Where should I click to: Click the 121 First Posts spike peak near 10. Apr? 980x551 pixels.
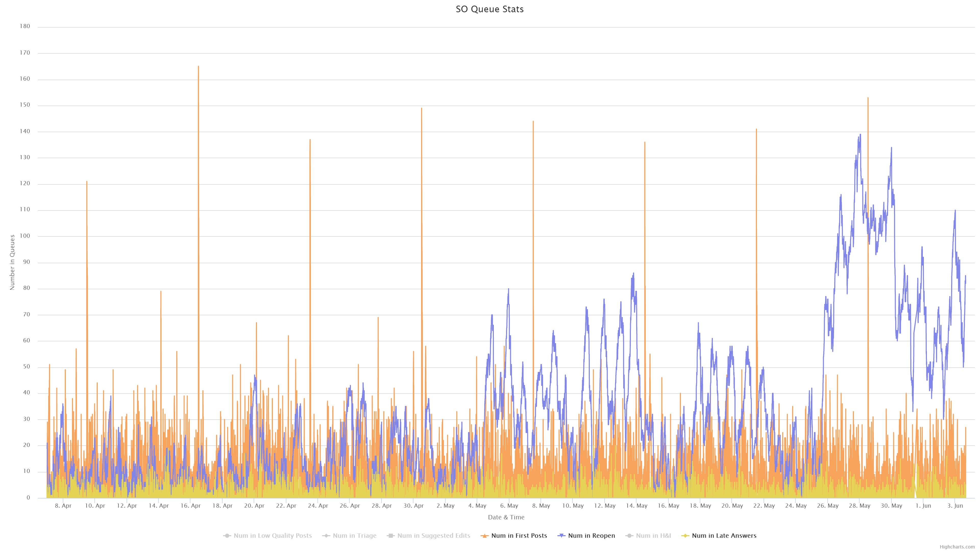coord(87,181)
